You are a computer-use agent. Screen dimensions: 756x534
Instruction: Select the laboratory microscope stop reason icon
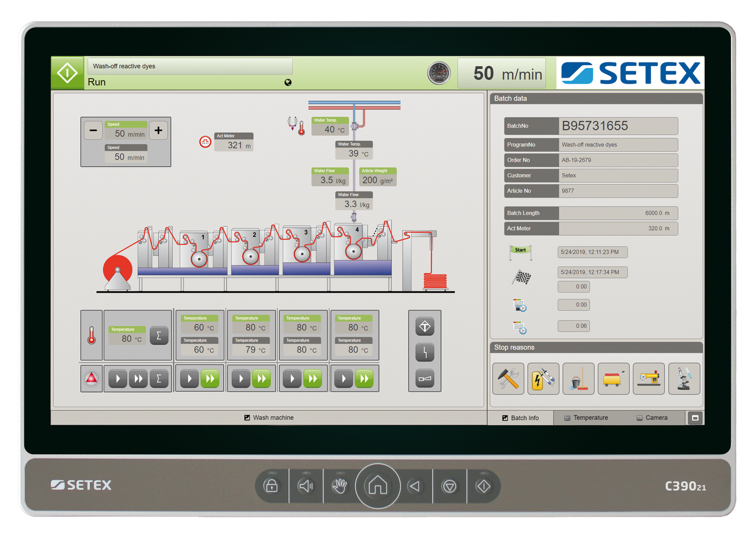point(684,379)
